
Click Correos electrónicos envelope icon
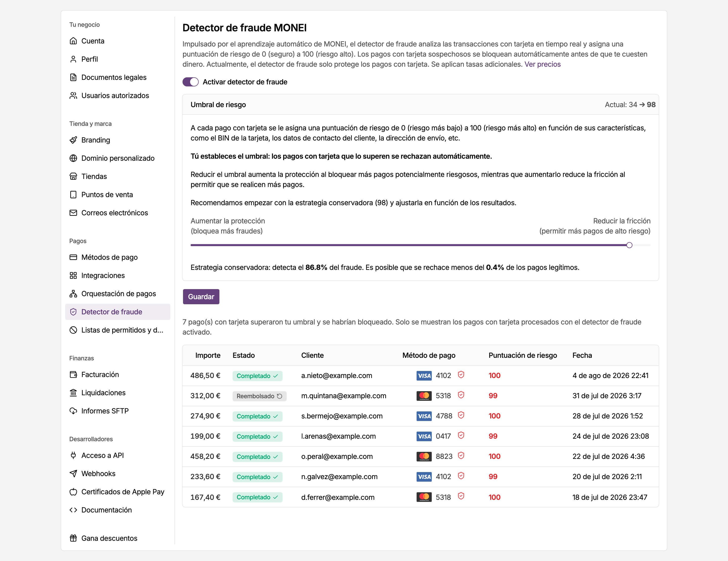click(x=73, y=213)
